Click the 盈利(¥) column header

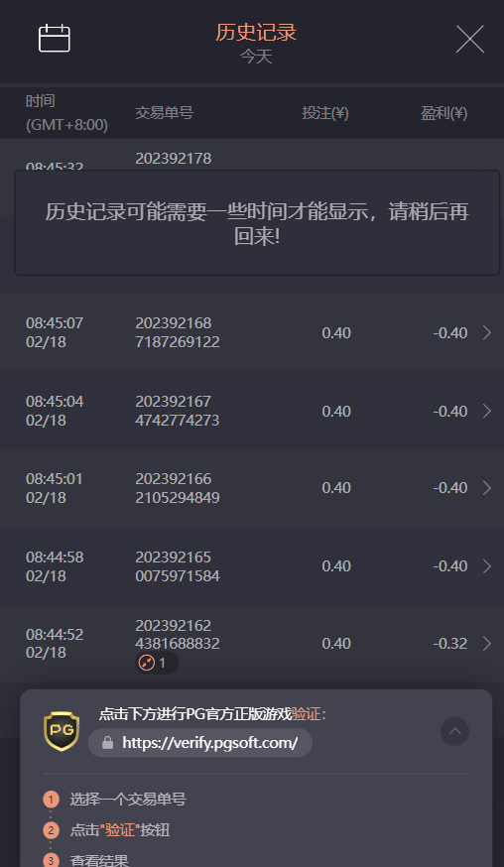443,113
